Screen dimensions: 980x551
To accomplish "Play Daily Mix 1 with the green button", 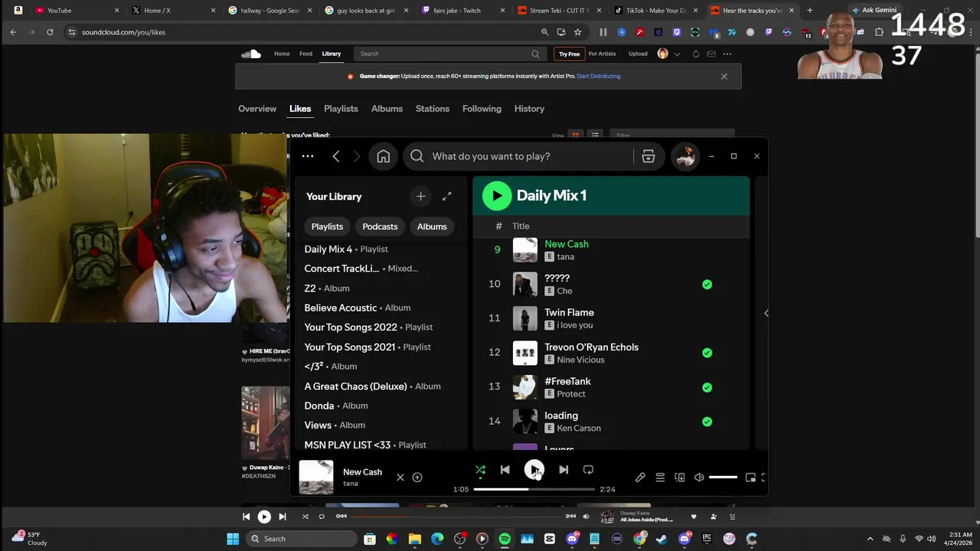I will click(497, 196).
